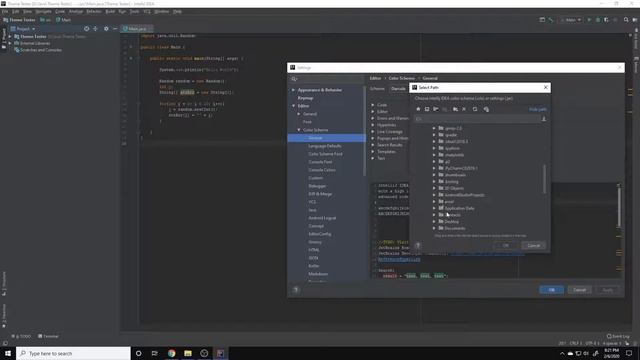Select Language Defaults under Color Scheme
Screen dimensions: 640x360
coord(324,146)
